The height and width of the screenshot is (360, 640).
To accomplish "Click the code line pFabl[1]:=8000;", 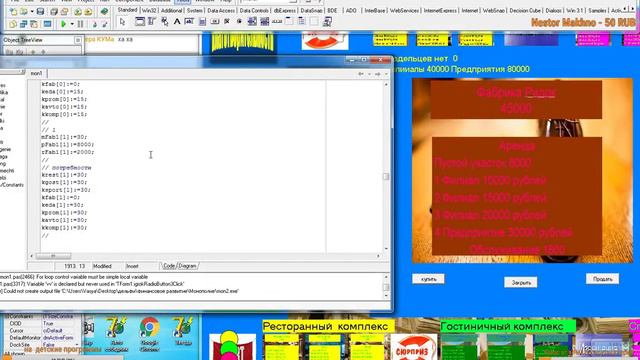I will (68, 144).
